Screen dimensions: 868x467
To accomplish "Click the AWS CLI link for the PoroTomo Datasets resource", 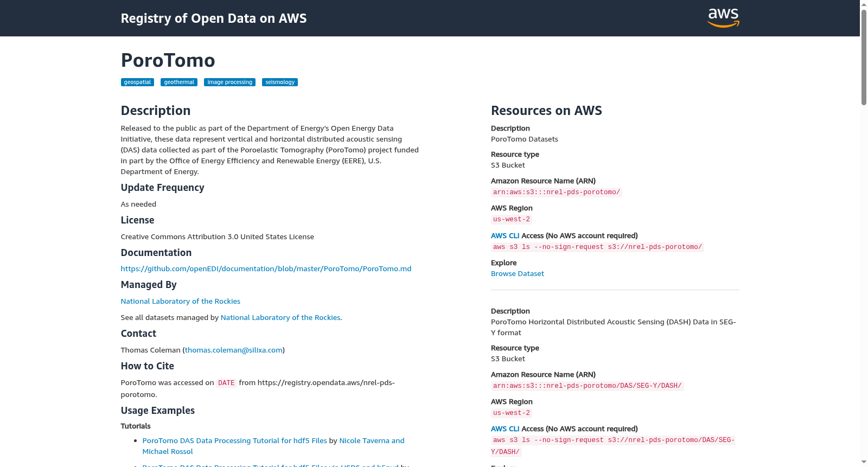I will tap(505, 236).
